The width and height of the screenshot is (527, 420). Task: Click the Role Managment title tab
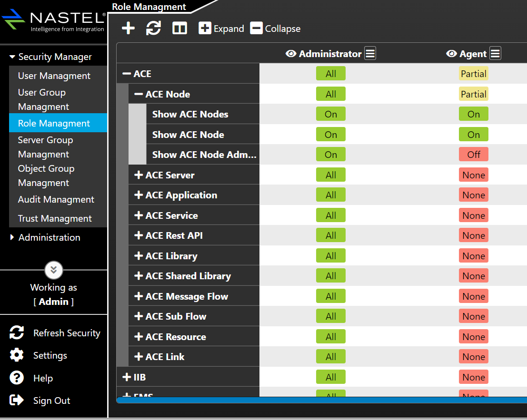149,7
